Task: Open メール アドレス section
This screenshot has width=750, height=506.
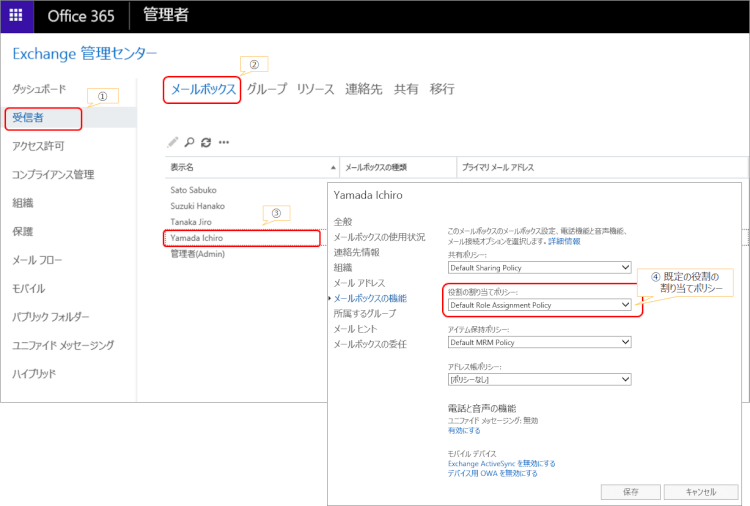Action: point(359,283)
